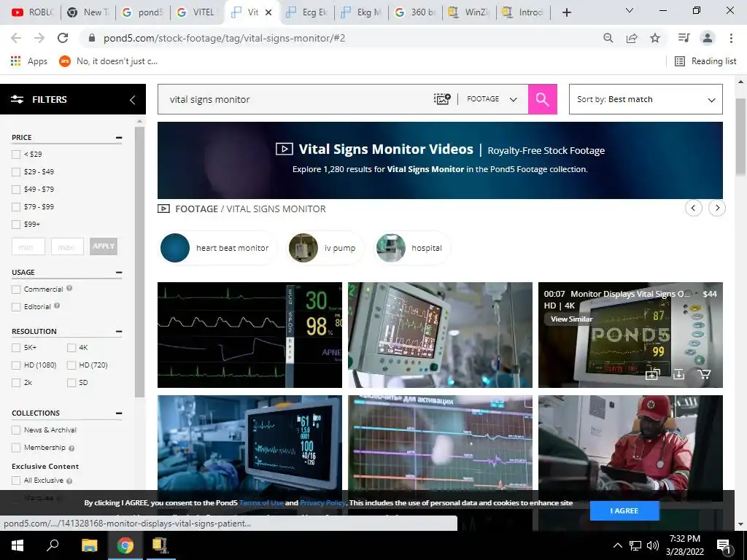
Task: Check the $49 - $79 price filter
Action: click(16, 190)
